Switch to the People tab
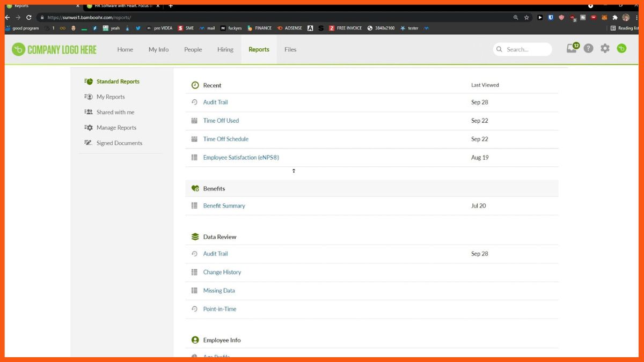 pyautogui.click(x=193, y=49)
